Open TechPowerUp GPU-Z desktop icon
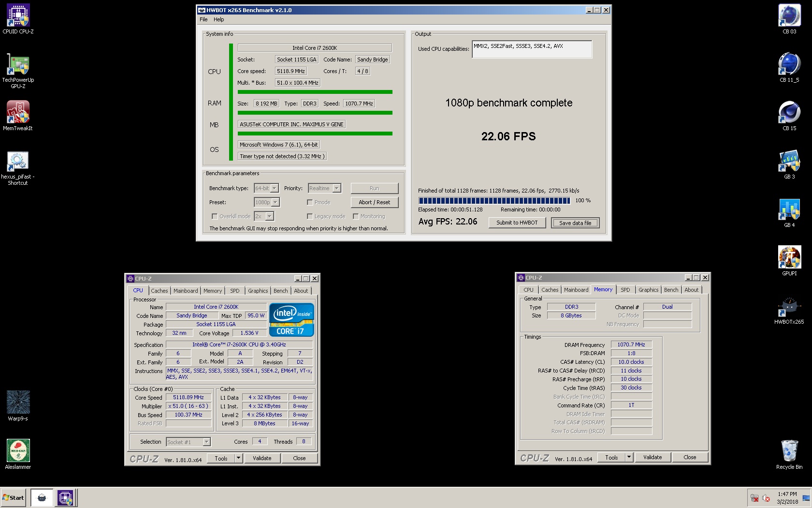The width and height of the screenshot is (812, 508). pos(18,70)
